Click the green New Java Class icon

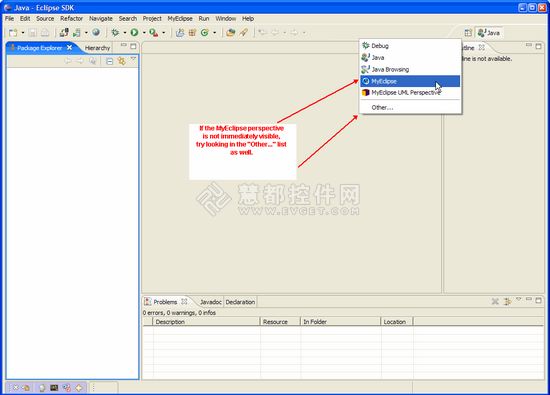coord(205,33)
